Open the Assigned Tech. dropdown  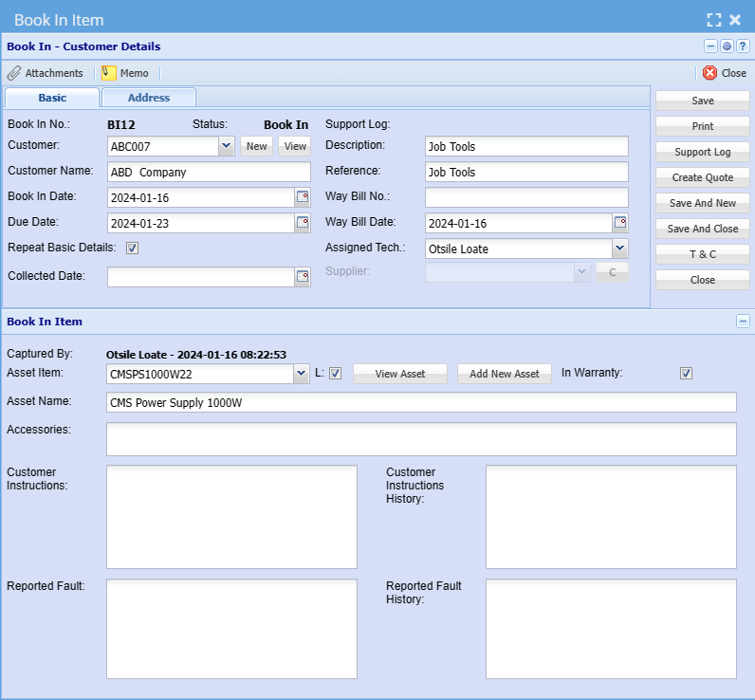[x=619, y=249]
